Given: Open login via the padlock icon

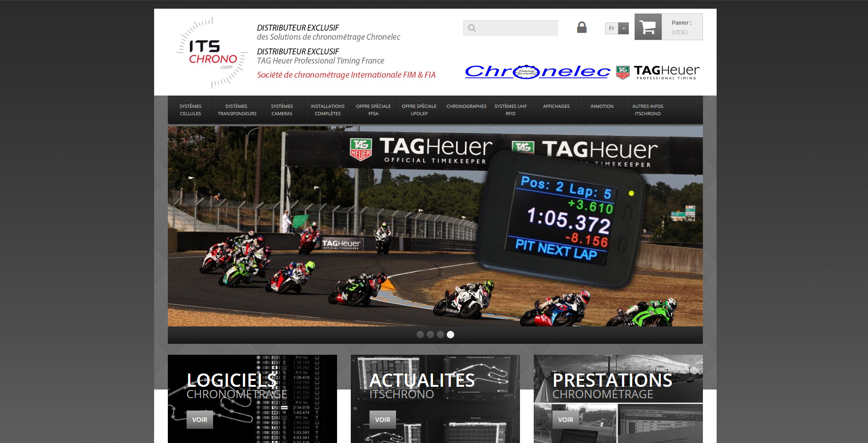Looking at the screenshot, I should 582,27.
